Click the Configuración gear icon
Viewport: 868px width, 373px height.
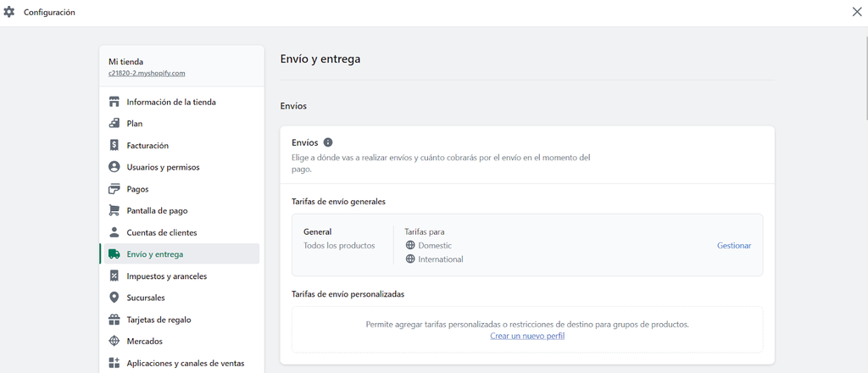(9, 13)
